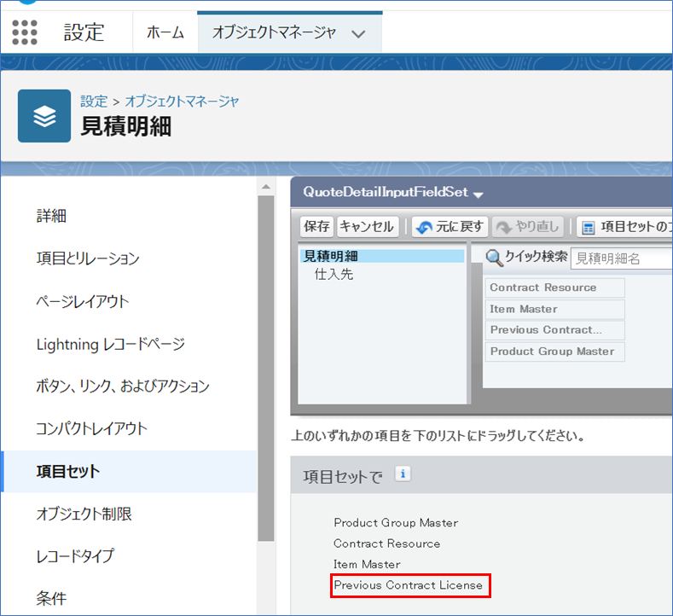Click the やり直し redo button
The height and width of the screenshot is (616, 673).
click(x=527, y=227)
